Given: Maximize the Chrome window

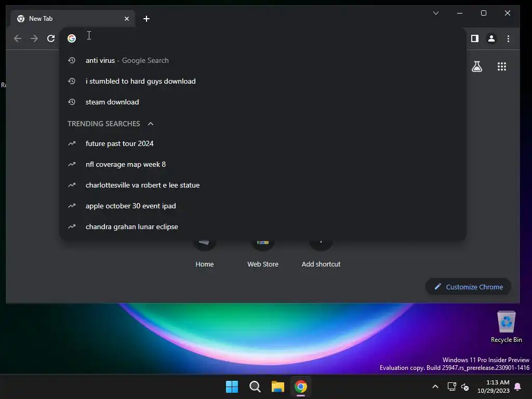Looking at the screenshot, I should pos(484,13).
